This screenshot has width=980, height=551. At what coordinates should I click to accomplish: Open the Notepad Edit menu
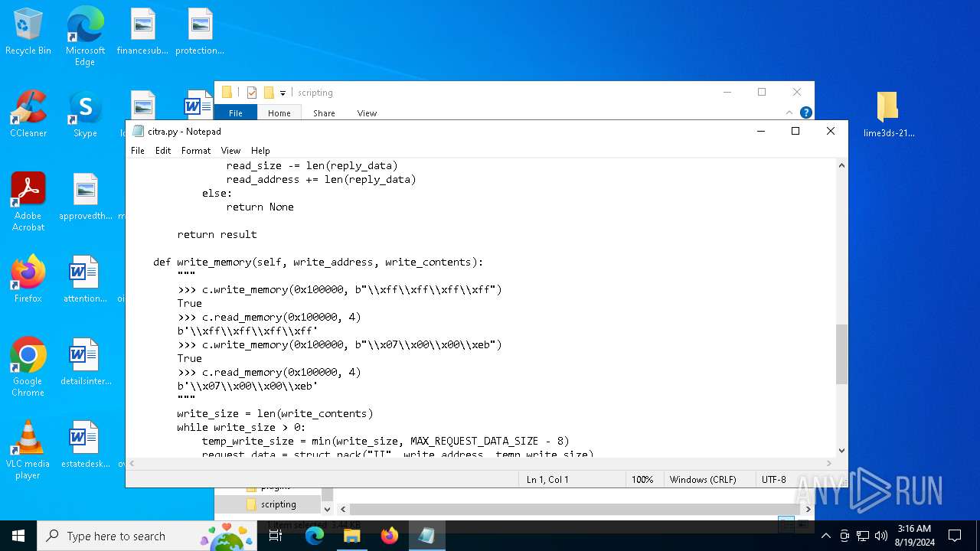point(163,151)
